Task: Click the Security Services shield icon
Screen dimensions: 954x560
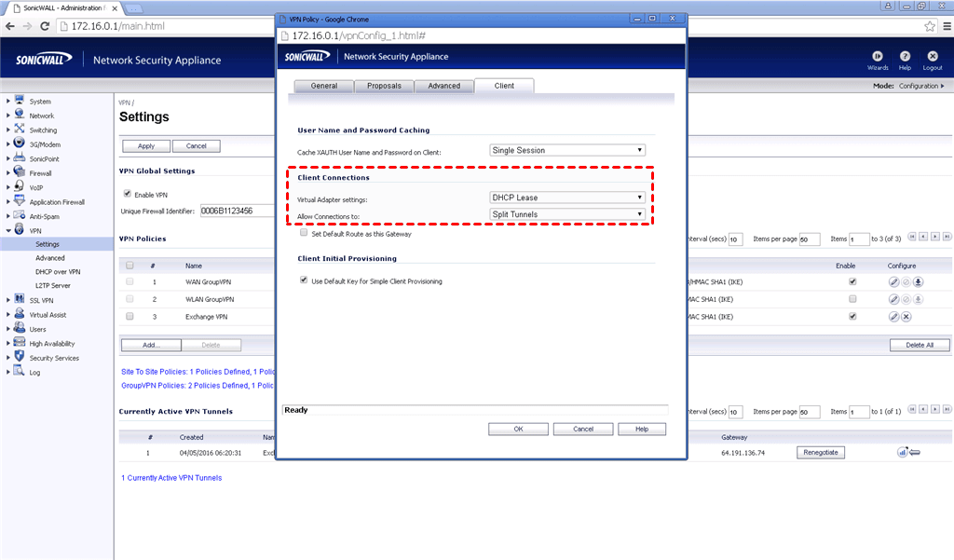Action: coord(19,358)
